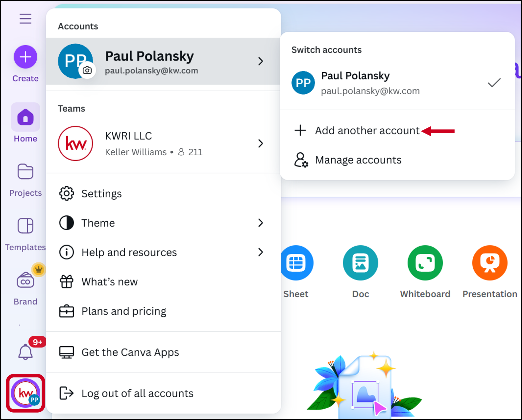The image size is (522, 420).
Task: Select What's new menu item
Action: (109, 282)
